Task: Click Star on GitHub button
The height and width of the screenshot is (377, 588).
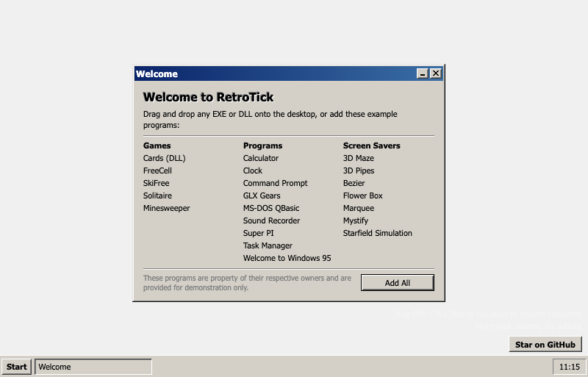Action: (x=545, y=345)
